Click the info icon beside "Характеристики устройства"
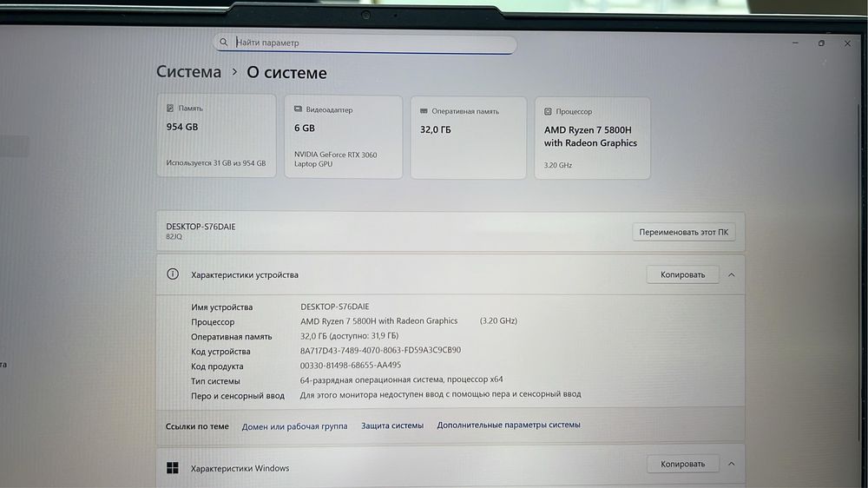This screenshot has width=868, height=488. point(173,274)
